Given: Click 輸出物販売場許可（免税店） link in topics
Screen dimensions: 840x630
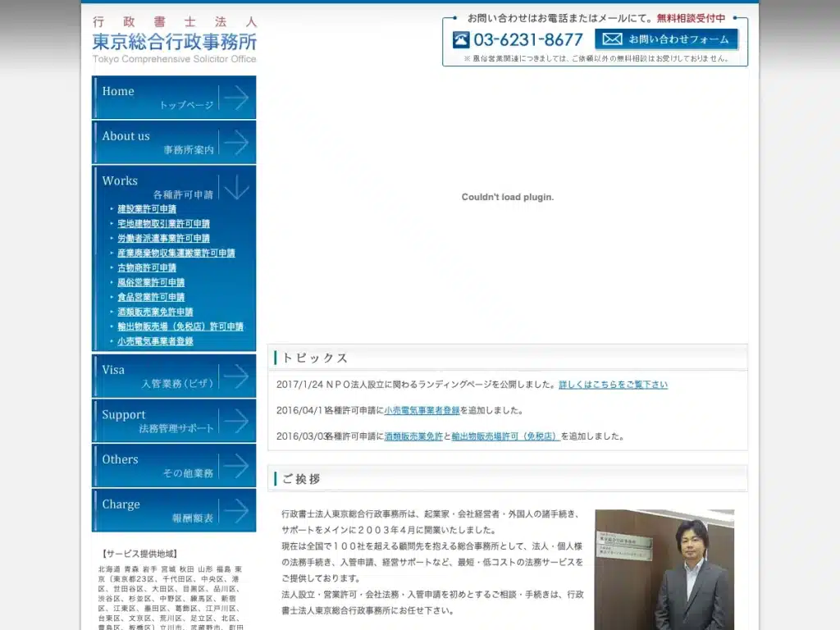Looking at the screenshot, I should coord(505,436).
